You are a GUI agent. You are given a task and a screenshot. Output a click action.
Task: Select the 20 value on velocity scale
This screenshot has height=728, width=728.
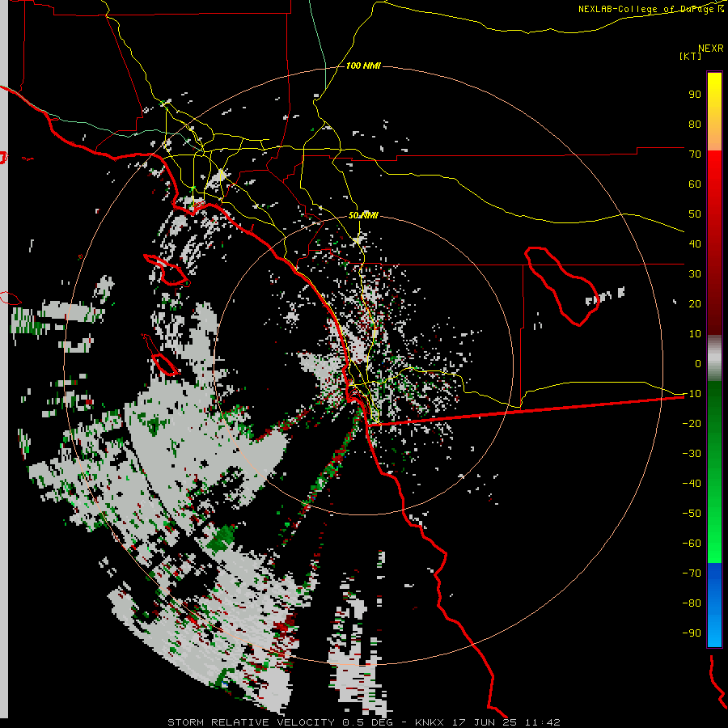click(695, 304)
